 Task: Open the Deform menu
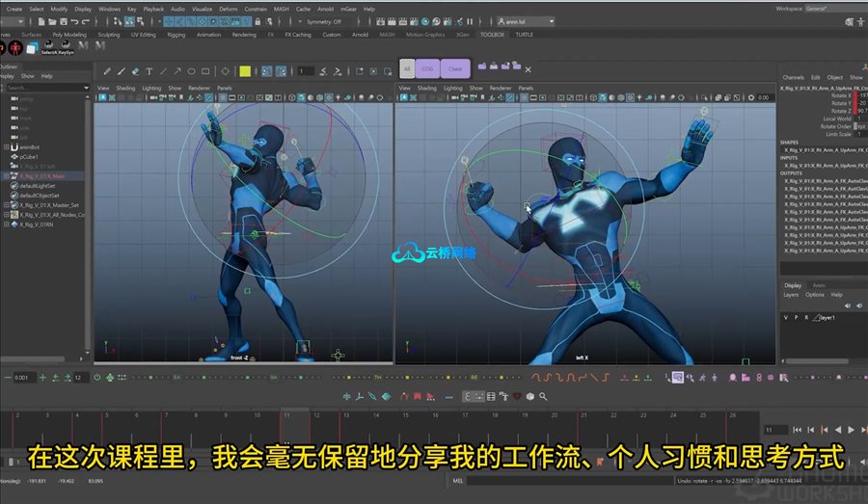click(228, 9)
